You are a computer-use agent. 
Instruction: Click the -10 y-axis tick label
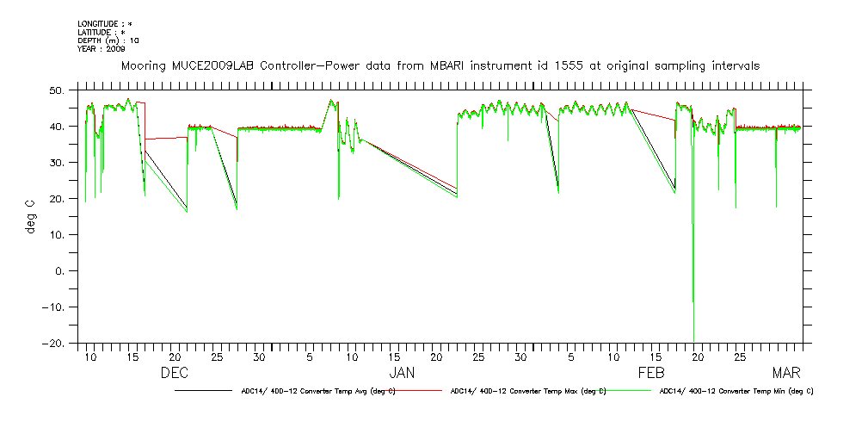point(57,307)
